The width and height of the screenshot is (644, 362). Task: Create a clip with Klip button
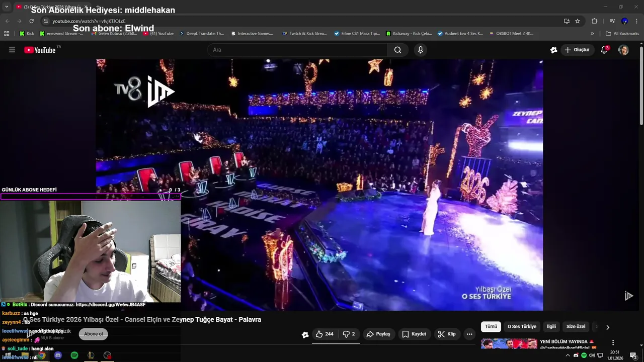pyautogui.click(x=447, y=334)
